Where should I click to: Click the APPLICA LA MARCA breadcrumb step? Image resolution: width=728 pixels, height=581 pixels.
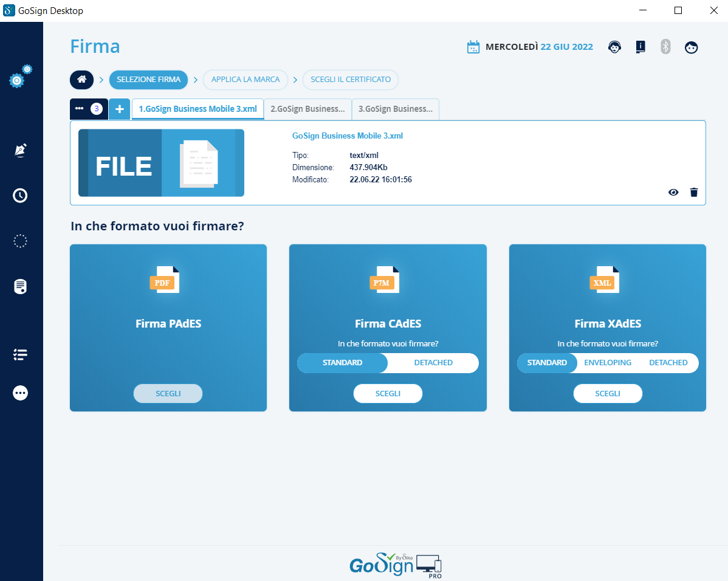tap(246, 80)
